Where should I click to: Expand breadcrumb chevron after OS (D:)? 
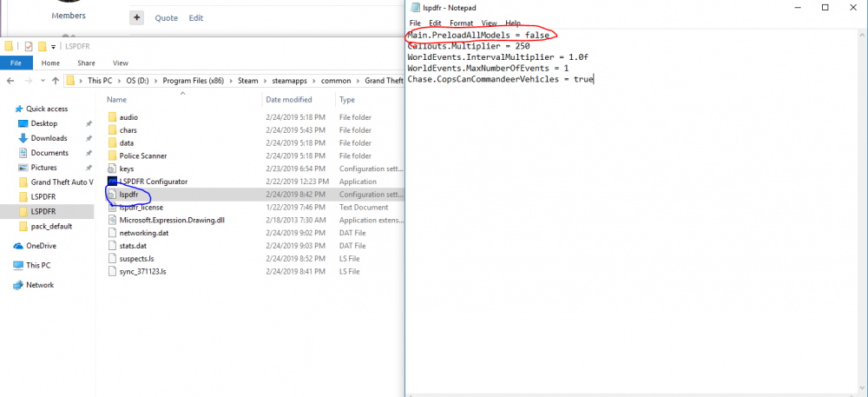tap(156, 81)
